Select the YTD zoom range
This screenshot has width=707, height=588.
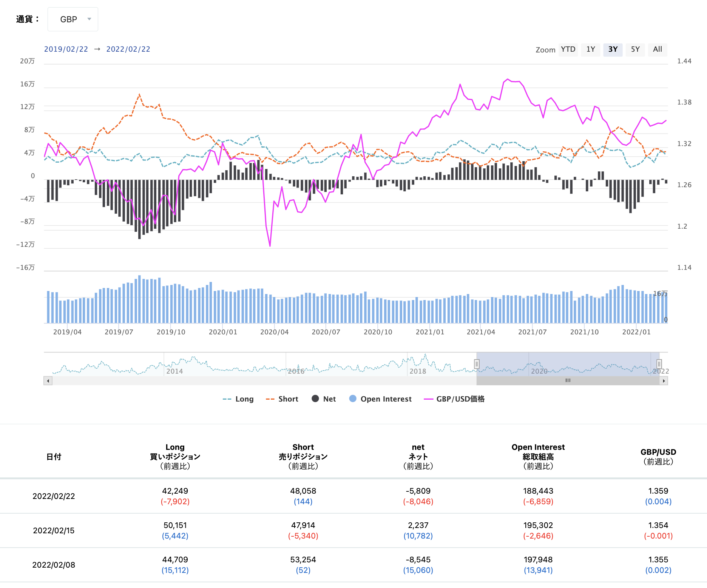tap(568, 49)
